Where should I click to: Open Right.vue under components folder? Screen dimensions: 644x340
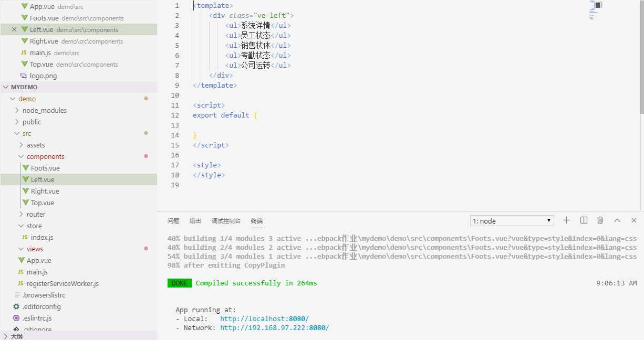pyautogui.click(x=78, y=191)
